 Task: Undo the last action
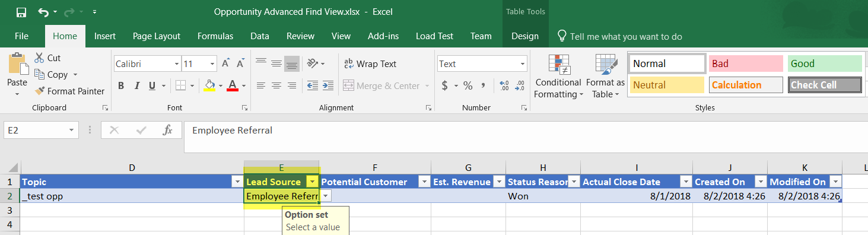point(43,12)
